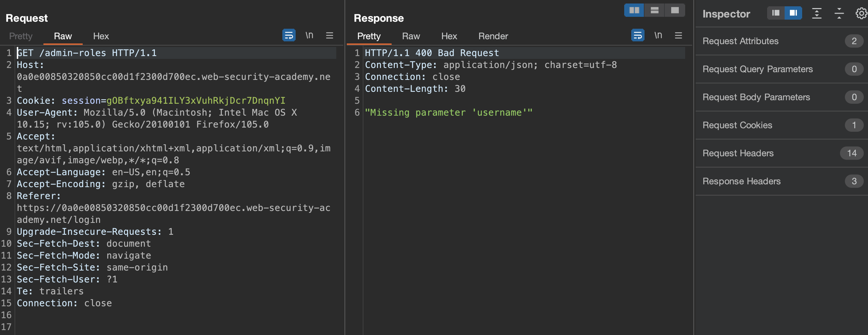Switch the Response to the Raw tab
This screenshot has width=868, height=335.
tap(411, 36)
